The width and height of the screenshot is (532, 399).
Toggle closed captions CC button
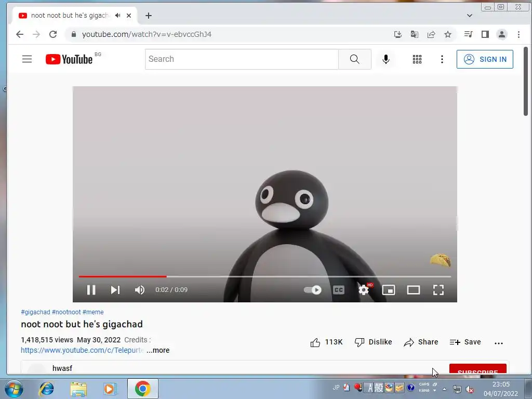[x=339, y=290]
